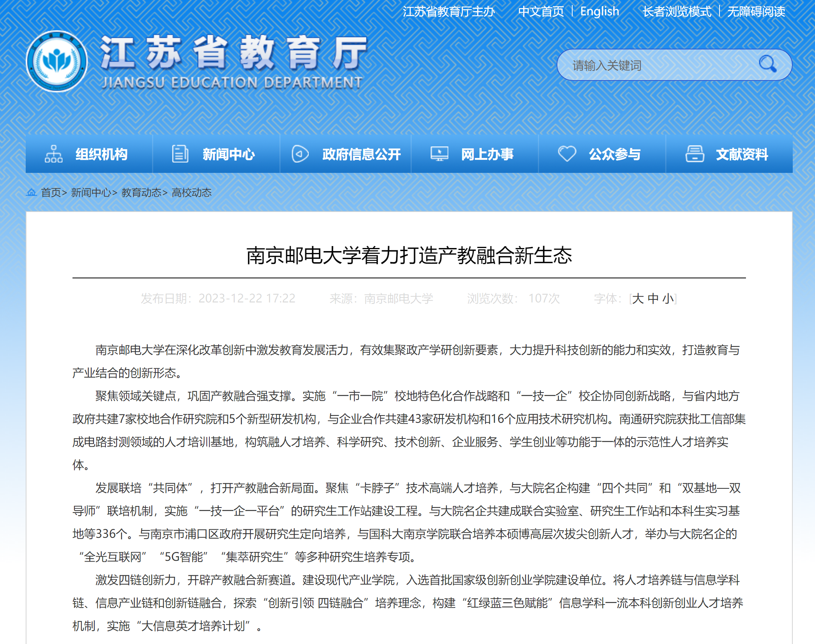Open the 新闻中心 navigation menu
The image size is (815, 644).
tap(228, 154)
